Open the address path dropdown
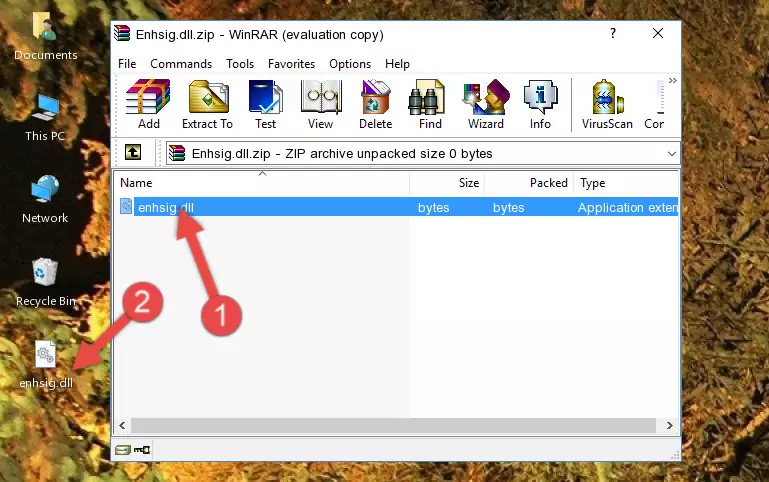 (x=671, y=153)
